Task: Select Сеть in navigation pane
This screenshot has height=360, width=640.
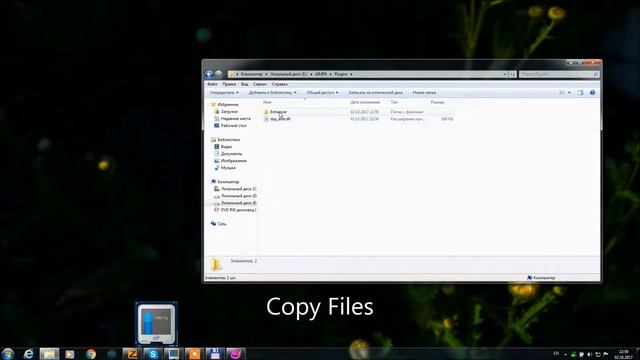Action: click(x=222, y=224)
